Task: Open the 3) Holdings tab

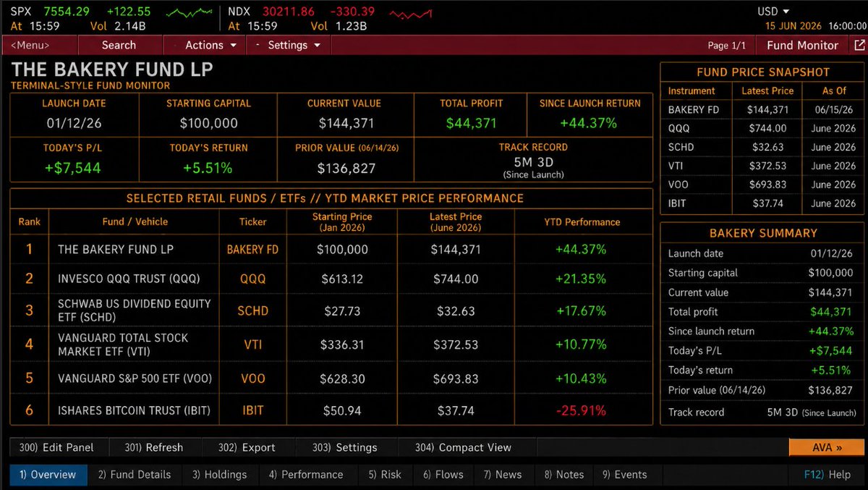Action: tap(219, 475)
